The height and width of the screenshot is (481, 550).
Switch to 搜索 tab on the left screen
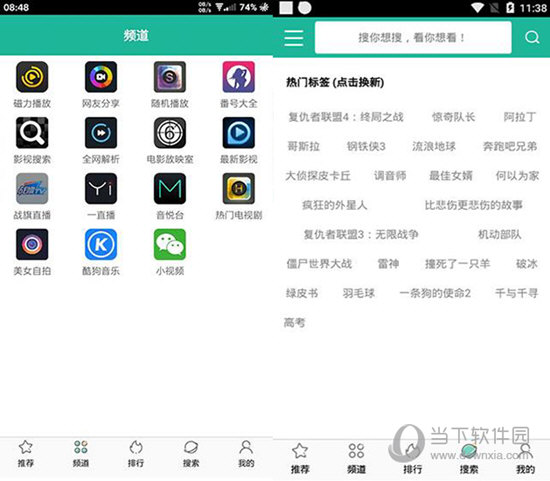point(191,454)
